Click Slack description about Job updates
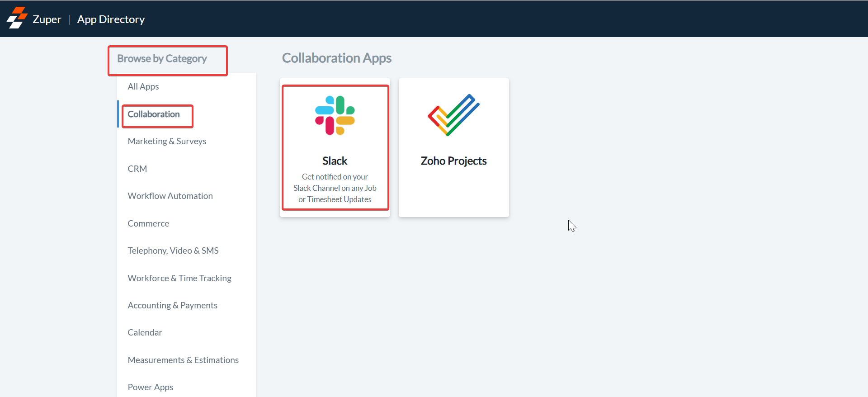The image size is (868, 397). [335, 188]
